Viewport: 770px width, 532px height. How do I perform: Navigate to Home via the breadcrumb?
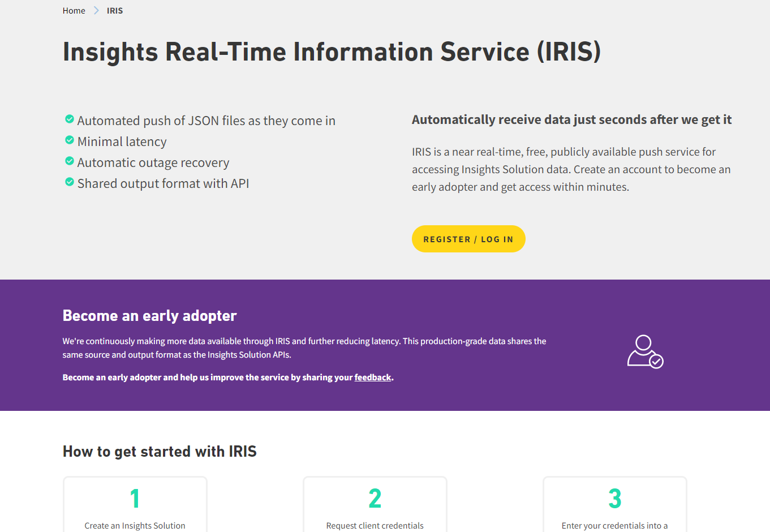(x=74, y=10)
